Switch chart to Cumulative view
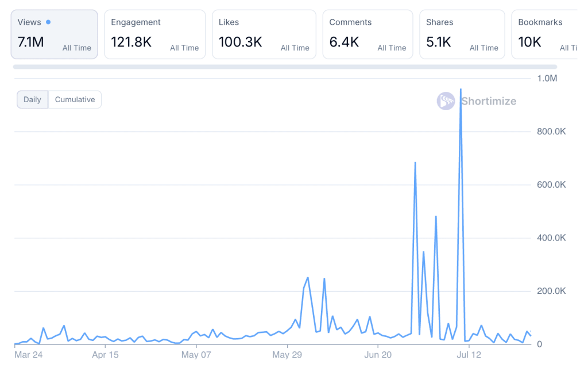Image resolution: width=588 pixels, height=376 pixels. [x=75, y=99]
